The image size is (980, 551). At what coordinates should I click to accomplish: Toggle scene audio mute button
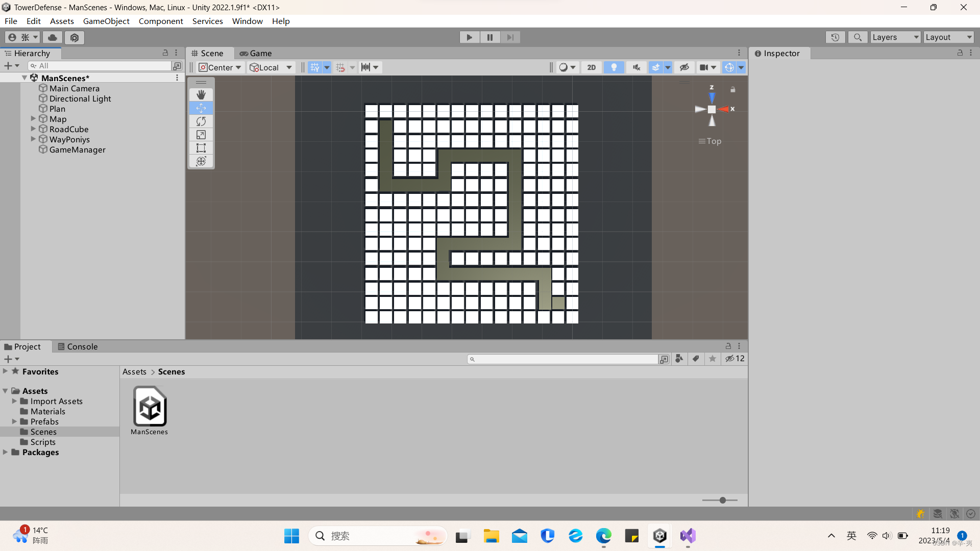tap(636, 67)
